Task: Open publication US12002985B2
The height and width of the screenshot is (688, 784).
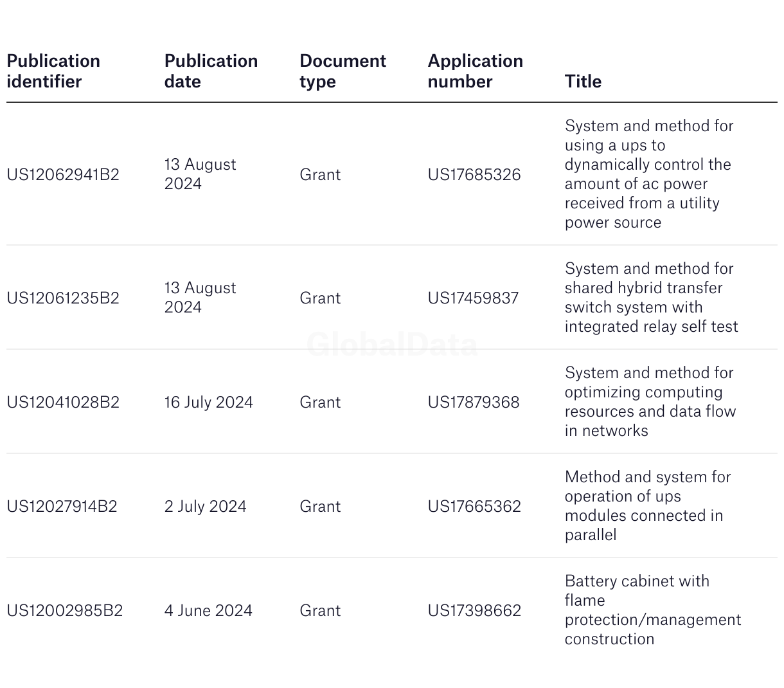Action: point(64,611)
